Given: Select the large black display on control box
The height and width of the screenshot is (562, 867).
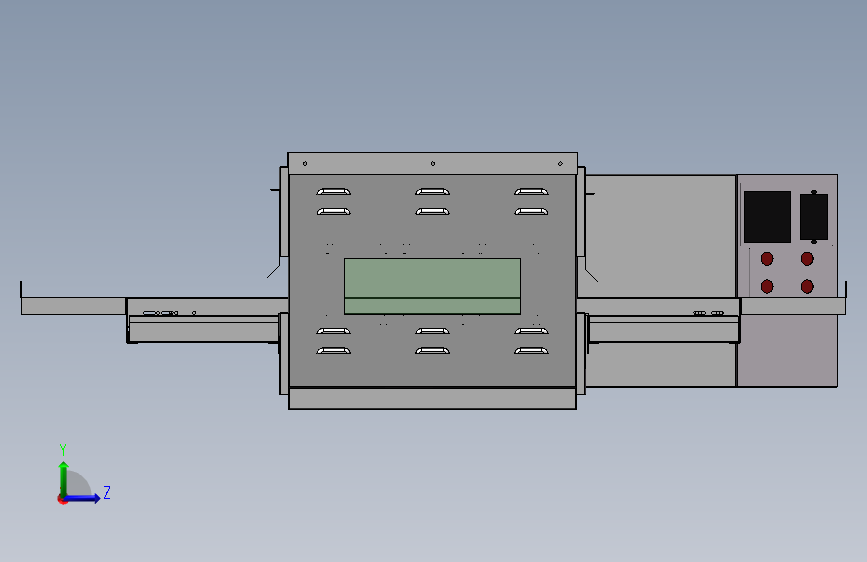Looking at the screenshot, I should pos(767,217).
